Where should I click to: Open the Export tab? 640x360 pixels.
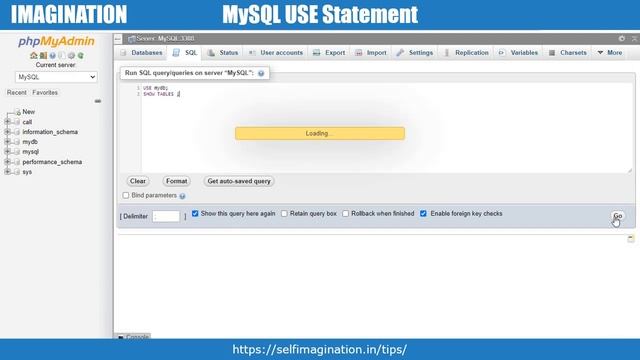(329, 53)
